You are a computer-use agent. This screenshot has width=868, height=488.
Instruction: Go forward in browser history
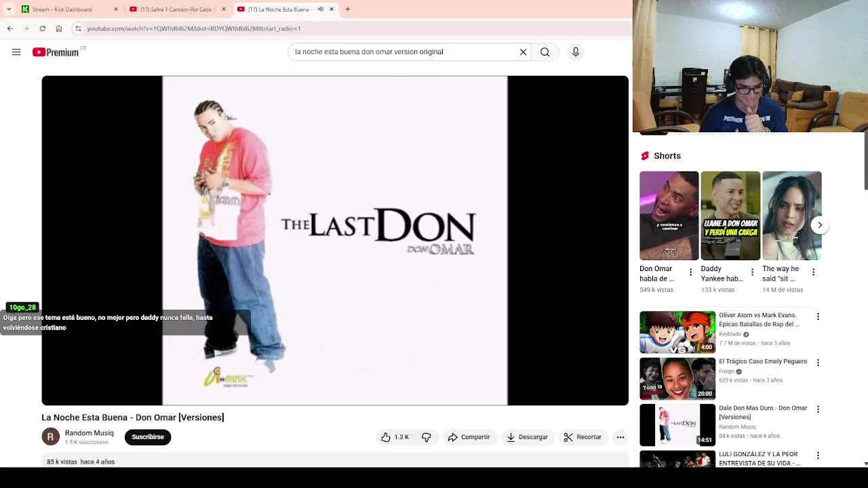(26, 28)
